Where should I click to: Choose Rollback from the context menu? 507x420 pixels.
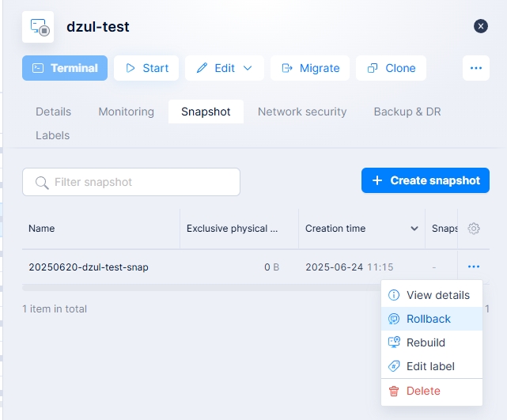point(429,319)
